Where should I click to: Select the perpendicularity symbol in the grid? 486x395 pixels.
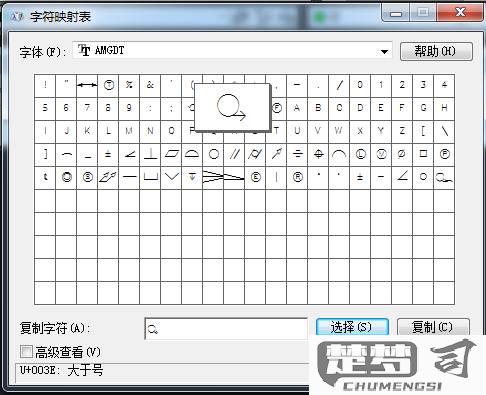tap(150, 154)
